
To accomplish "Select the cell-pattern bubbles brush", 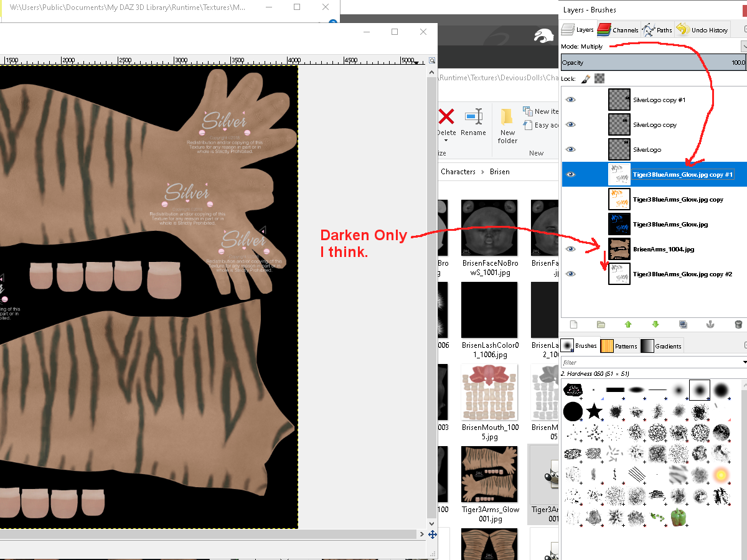I will 657,432.
